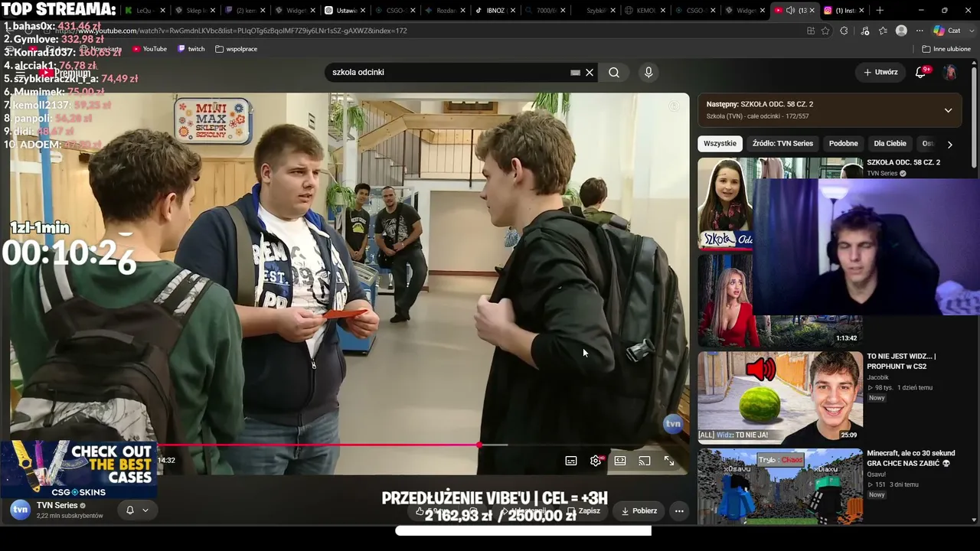Viewport: 980px width, 551px height.
Task: Open the twitch bookmark in the favorites bar
Action: pos(191,49)
